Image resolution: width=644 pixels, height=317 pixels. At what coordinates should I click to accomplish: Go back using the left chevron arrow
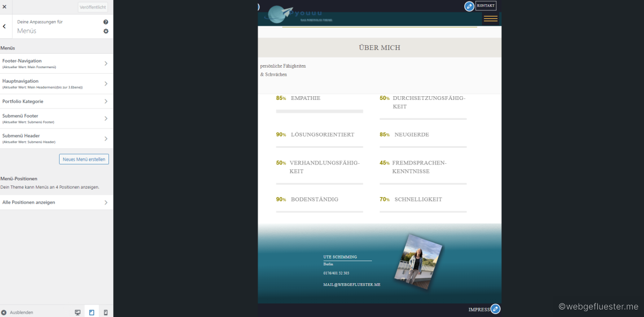click(4, 26)
